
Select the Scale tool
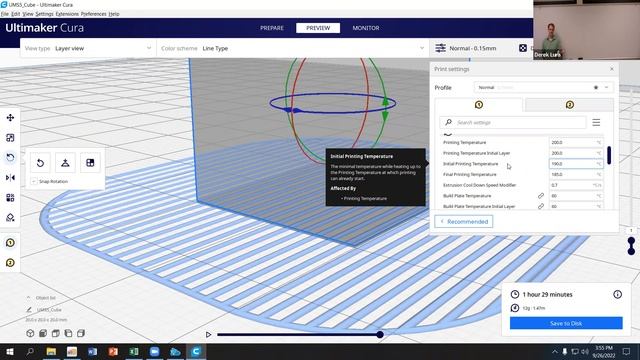click(x=10, y=138)
